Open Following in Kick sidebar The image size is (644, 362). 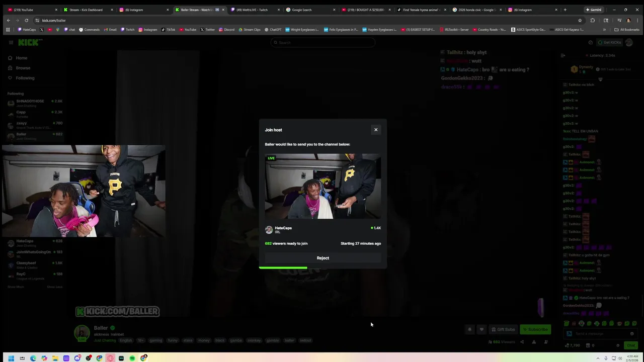[x=25, y=78]
